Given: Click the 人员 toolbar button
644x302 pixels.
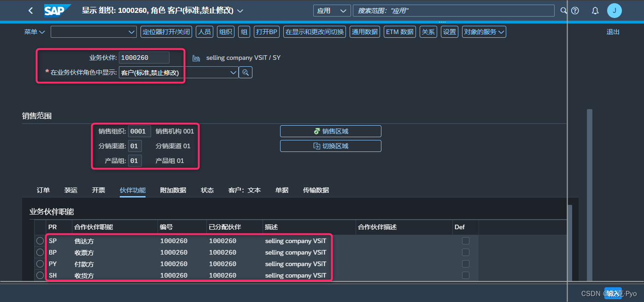Looking at the screenshot, I should click(204, 32).
